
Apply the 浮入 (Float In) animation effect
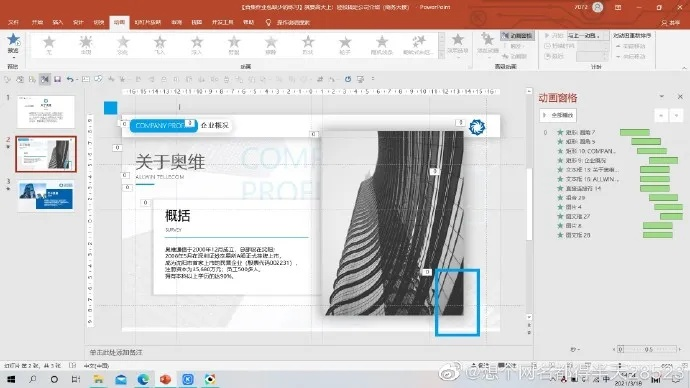coord(197,45)
